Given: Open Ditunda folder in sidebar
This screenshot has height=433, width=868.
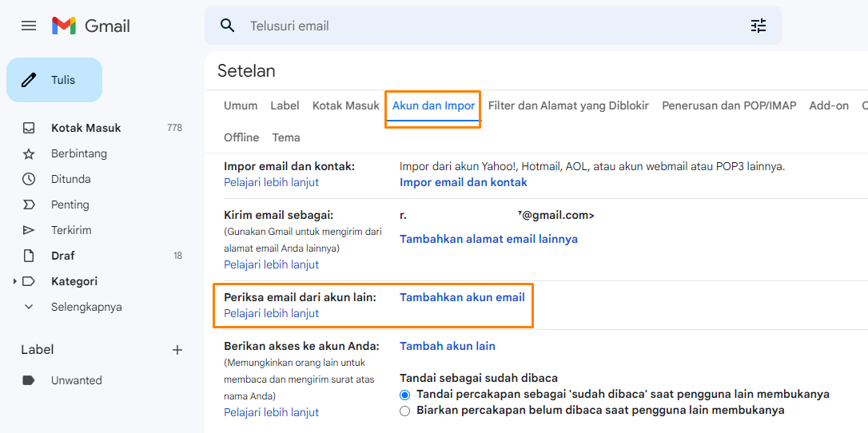Looking at the screenshot, I should tap(71, 179).
